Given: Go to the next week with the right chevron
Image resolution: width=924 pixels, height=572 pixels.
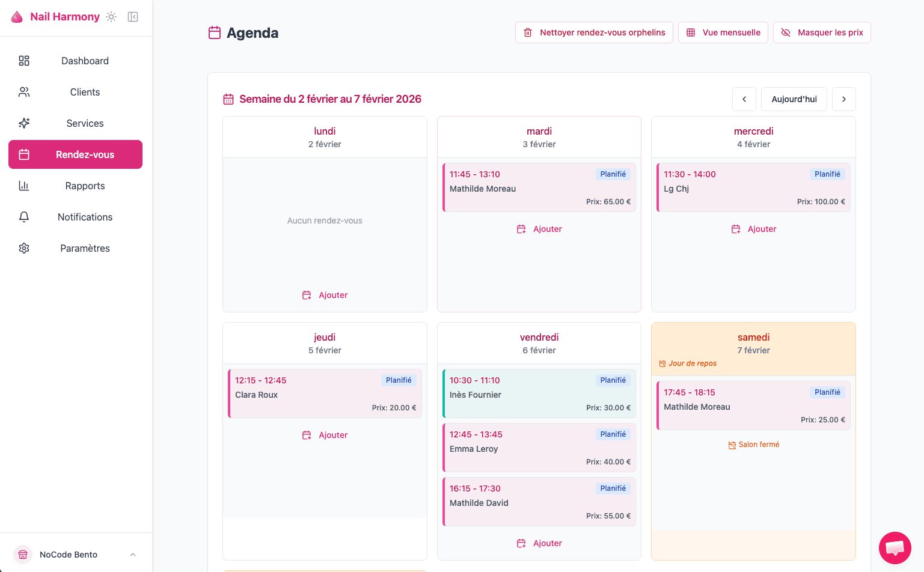Looking at the screenshot, I should (x=844, y=99).
